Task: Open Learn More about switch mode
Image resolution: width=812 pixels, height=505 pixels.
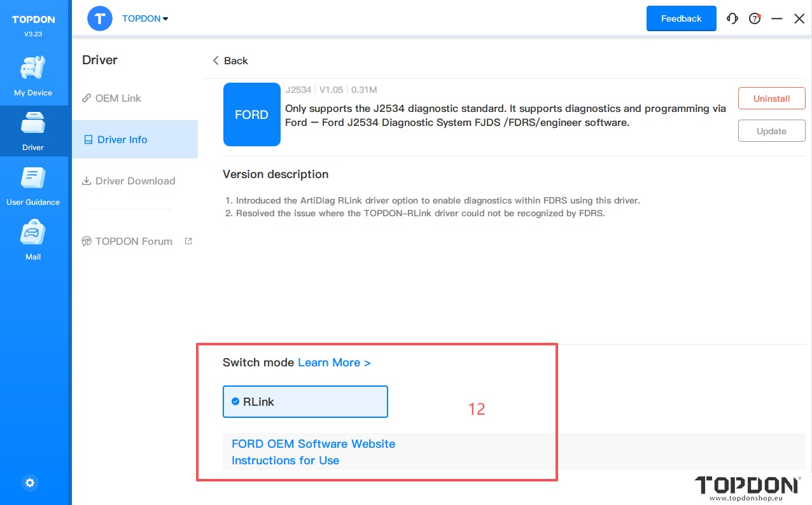Action: [334, 363]
